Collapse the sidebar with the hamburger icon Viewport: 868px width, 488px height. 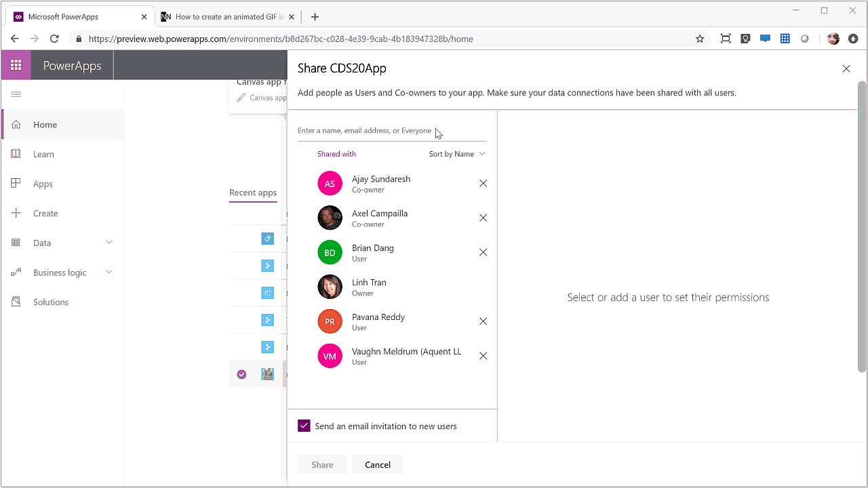(x=14, y=94)
